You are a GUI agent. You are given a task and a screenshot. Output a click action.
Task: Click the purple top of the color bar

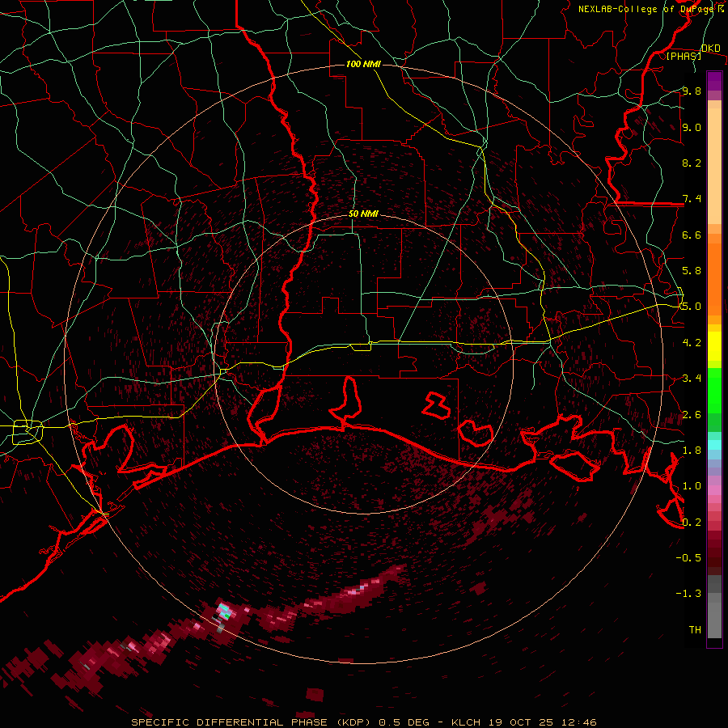(714, 81)
